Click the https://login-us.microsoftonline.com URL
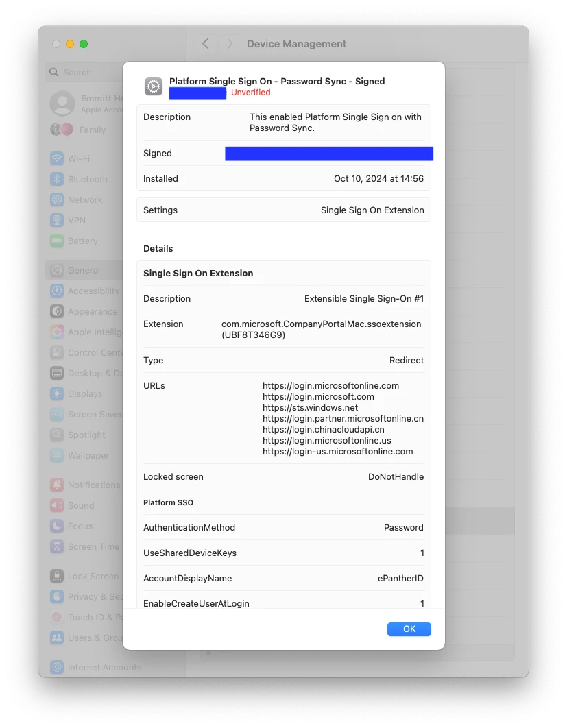Viewport: 567px width, 728px height. click(x=337, y=452)
